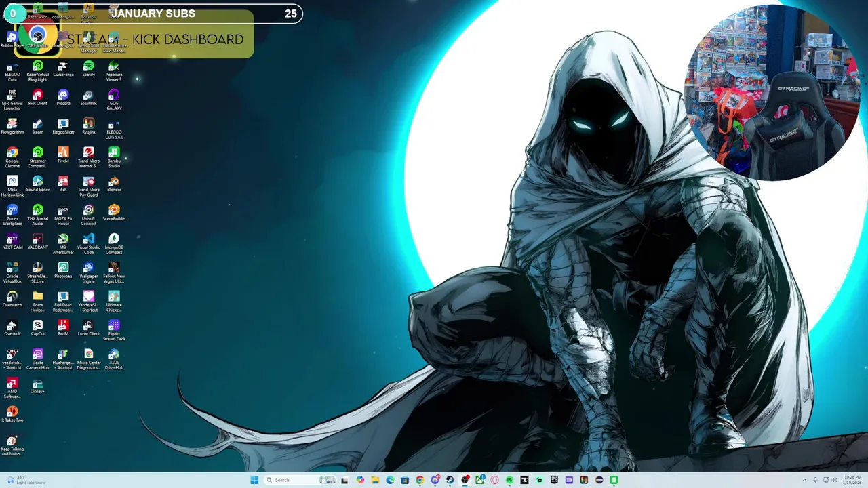
Task: Select the Flowgorithm desktop icon
Action: (x=12, y=127)
